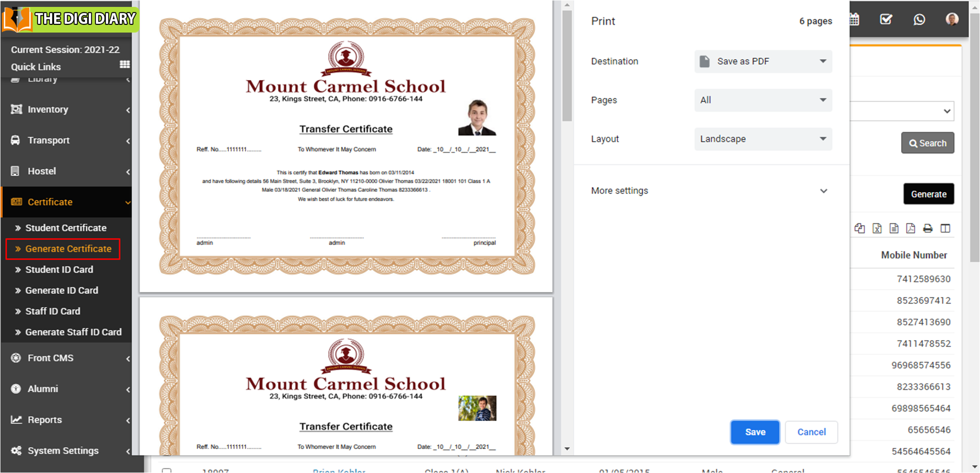The image size is (980, 473).
Task: Click the print preview scrollbar down arrow
Action: 567,449
